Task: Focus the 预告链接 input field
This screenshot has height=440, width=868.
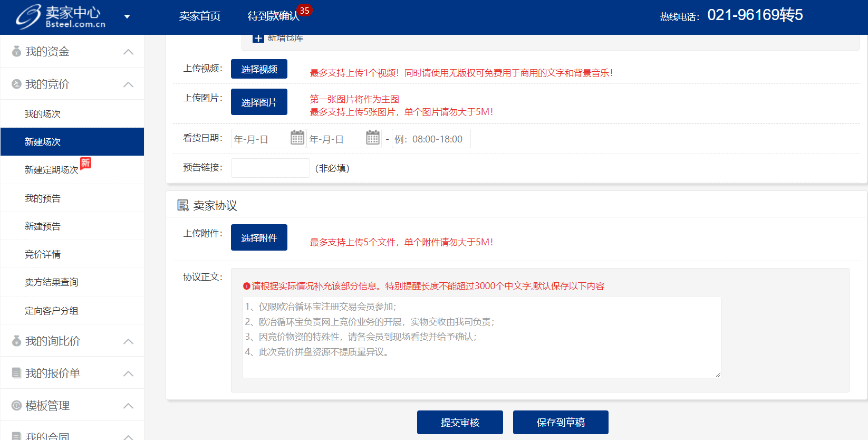Action: point(270,168)
